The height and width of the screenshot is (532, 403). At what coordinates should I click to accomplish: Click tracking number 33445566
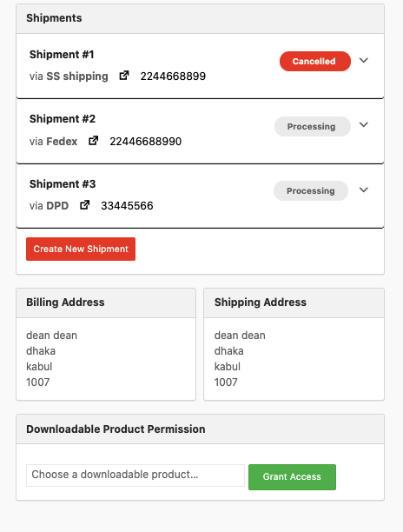[x=127, y=206]
